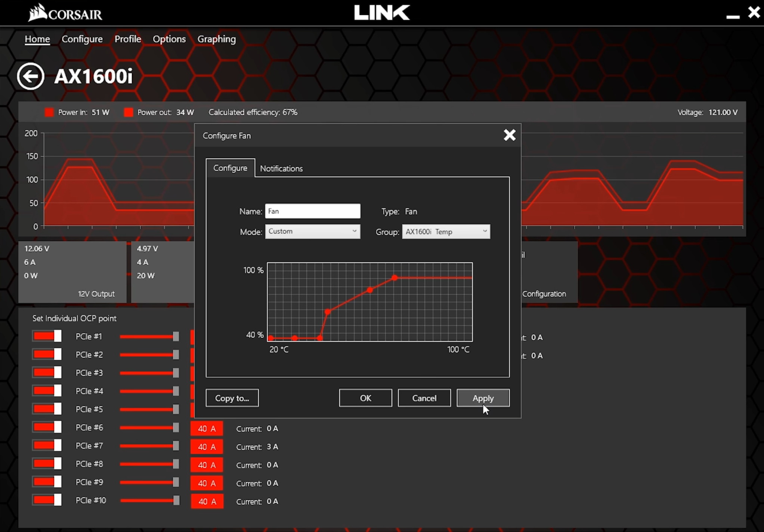The height and width of the screenshot is (532, 764).
Task: Toggle the PCIe #10 OCP switch
Action: pyautogui.click(x=47, y=500)
